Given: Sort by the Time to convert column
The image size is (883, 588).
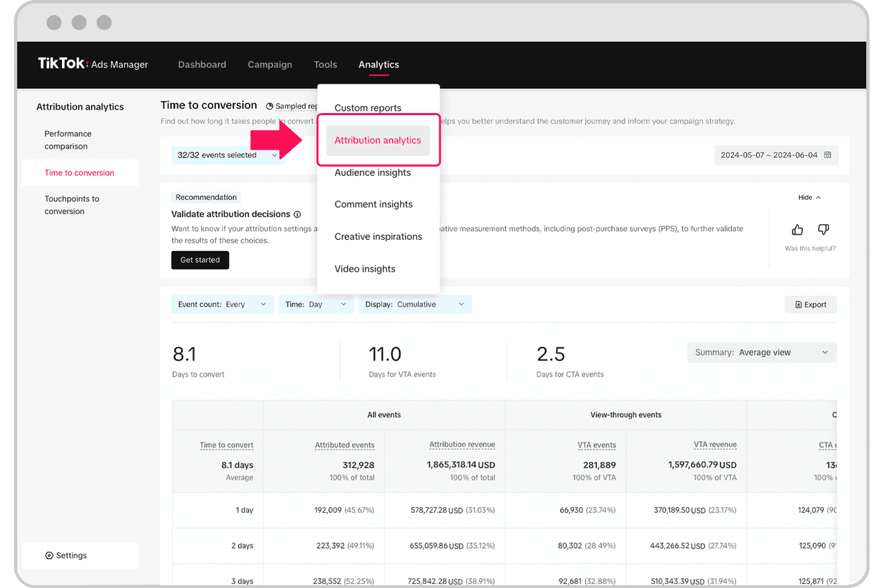Looking at the screenshot, I should (x=226, y=445).
